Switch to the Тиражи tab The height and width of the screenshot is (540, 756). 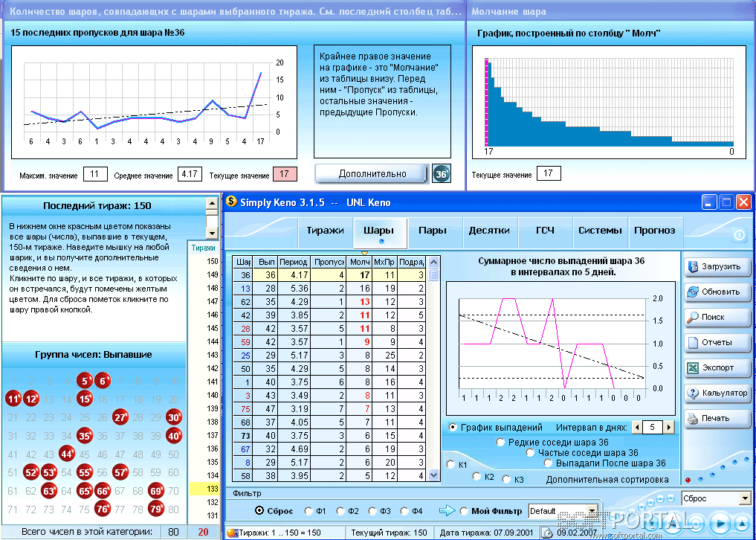click(x=325, y=231)
